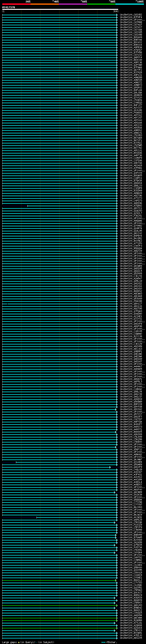Click the cyan ~100% identity legend bar

[130, 4]
